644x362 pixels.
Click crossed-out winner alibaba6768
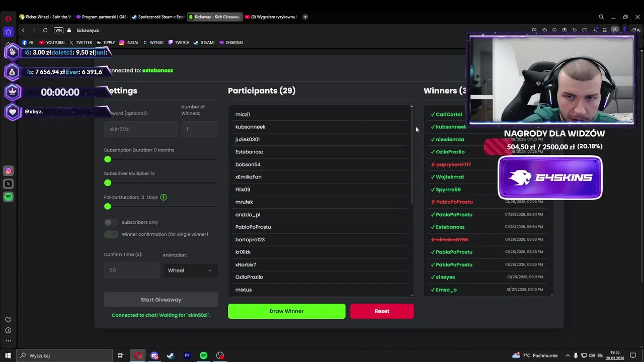[487, 239]
